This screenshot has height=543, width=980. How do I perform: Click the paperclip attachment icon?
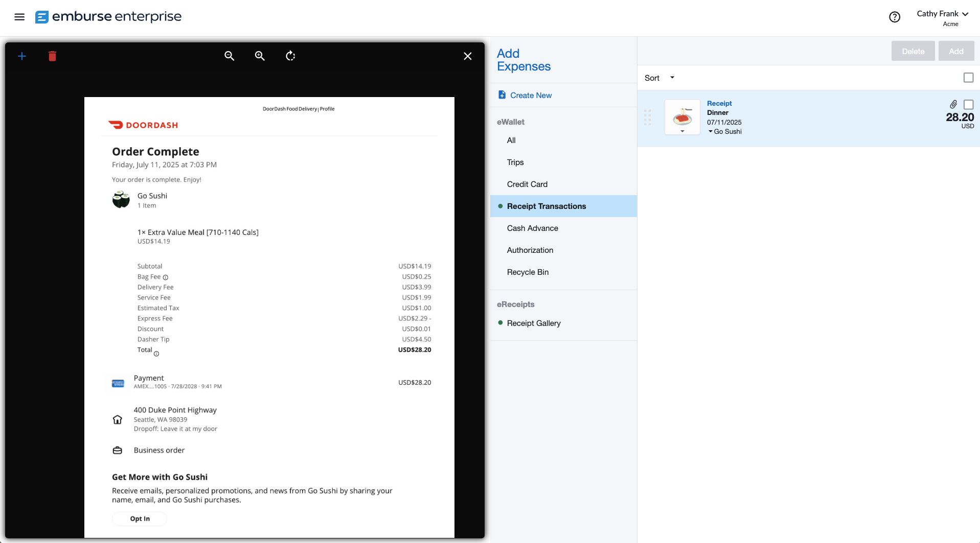953,104
